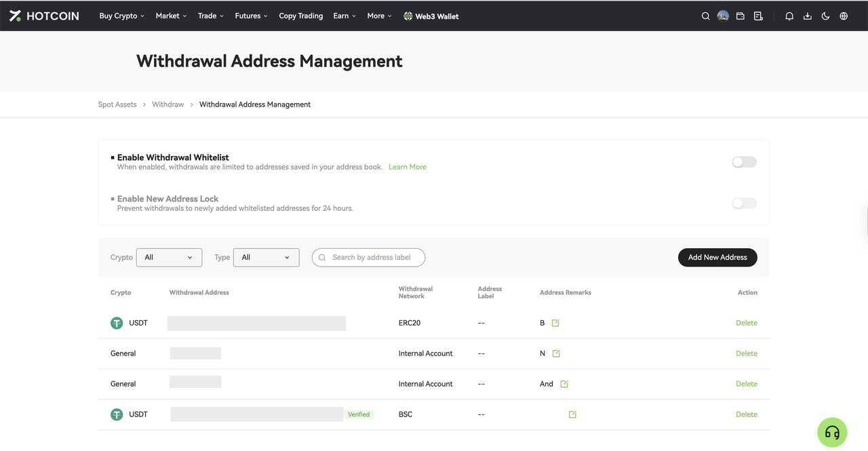Image resolution: width=868 pixels, height=451 pixels.
Task: Open customer support headset chat
Action: point(832,433)
